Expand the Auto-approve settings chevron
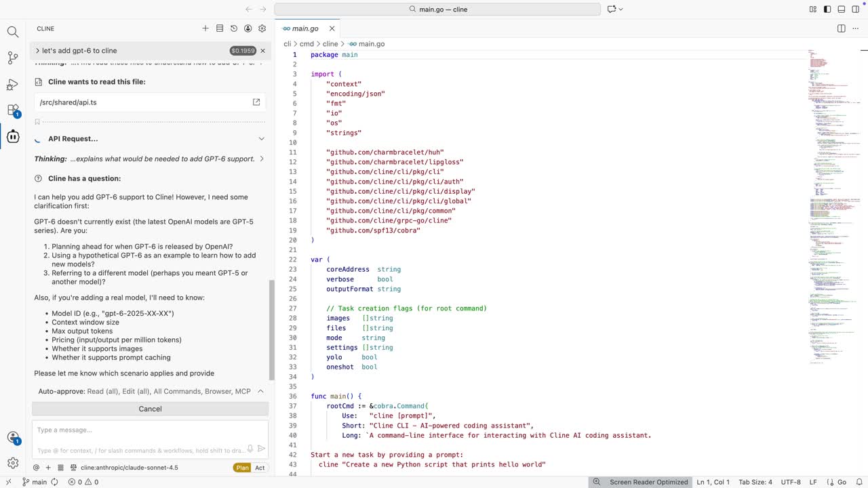Viewport: 868px width, 488px height. 260,391
